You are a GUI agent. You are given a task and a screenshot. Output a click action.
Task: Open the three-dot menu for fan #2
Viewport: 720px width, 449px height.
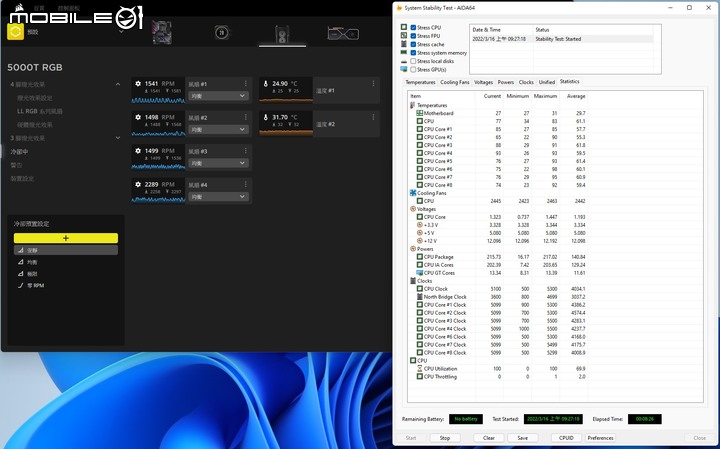tap(246, 117)
